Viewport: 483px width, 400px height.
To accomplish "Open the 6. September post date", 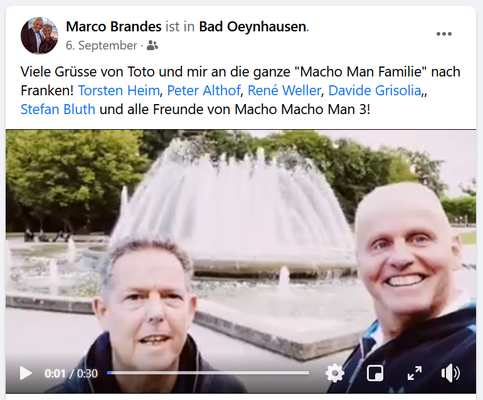I will point(101,45).
